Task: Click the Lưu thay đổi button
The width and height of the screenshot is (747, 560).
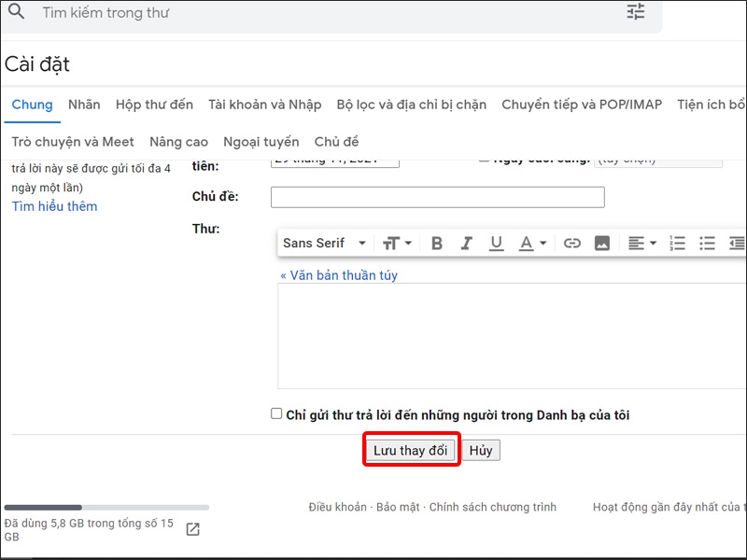Action: click(x=411, y=451)
